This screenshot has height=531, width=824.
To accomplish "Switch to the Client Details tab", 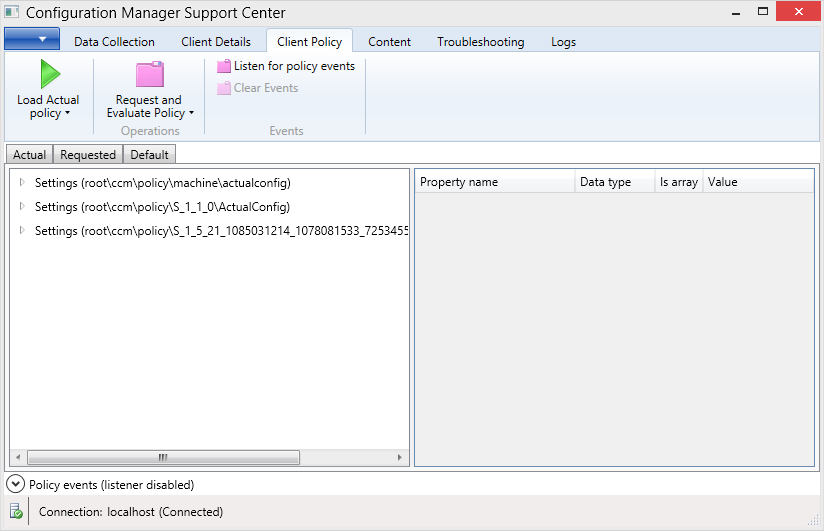I will coord(216,42).
